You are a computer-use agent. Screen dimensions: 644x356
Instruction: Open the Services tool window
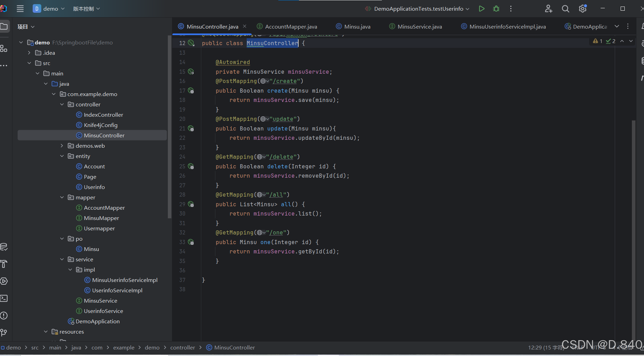(4, 281)
